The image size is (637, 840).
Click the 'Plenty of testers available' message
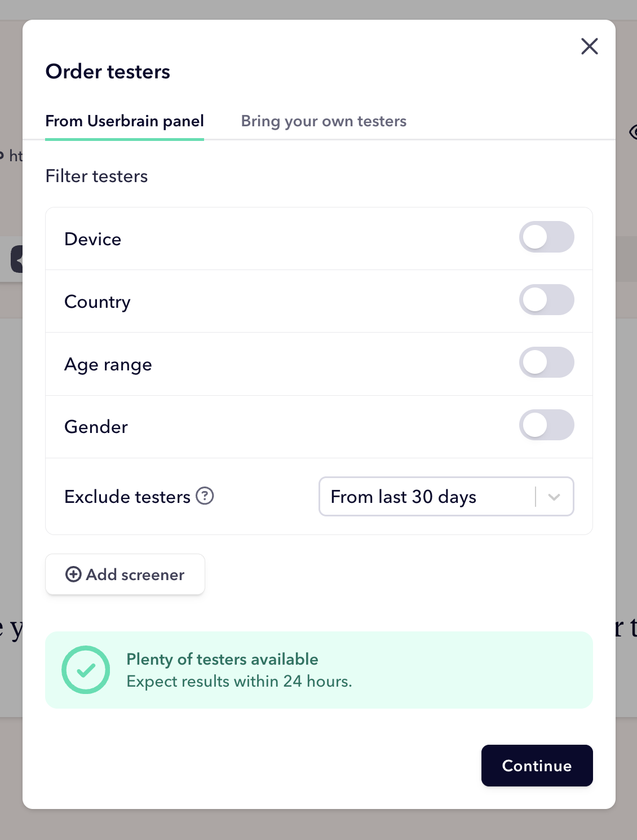pyautogui.click(x=222, y=659)
